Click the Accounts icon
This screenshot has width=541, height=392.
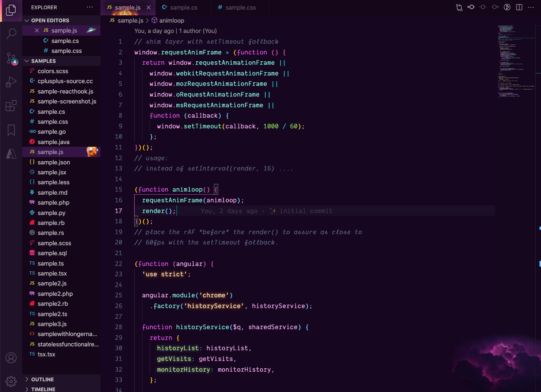tap(11, 358)
